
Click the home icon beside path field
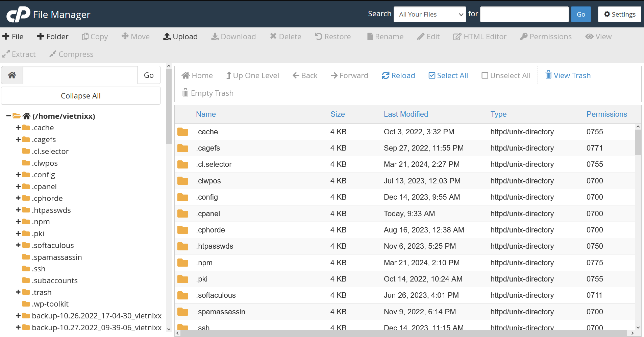coord(12,75)
